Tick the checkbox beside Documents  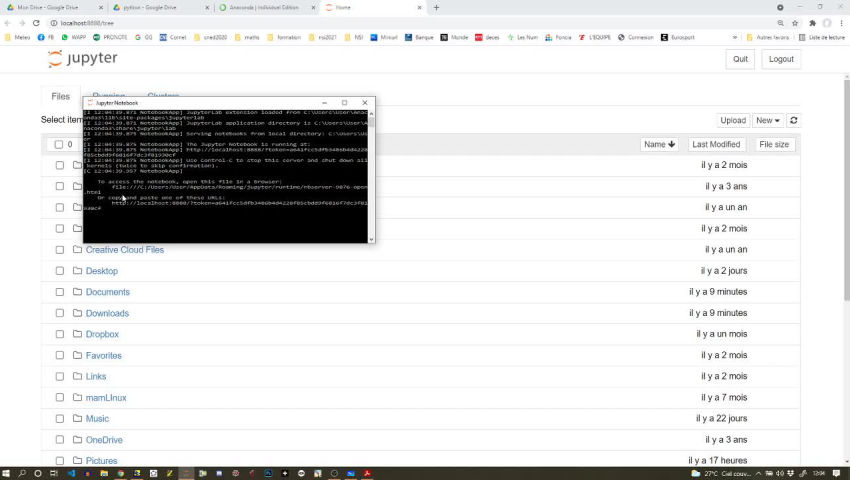coord(59,292)
